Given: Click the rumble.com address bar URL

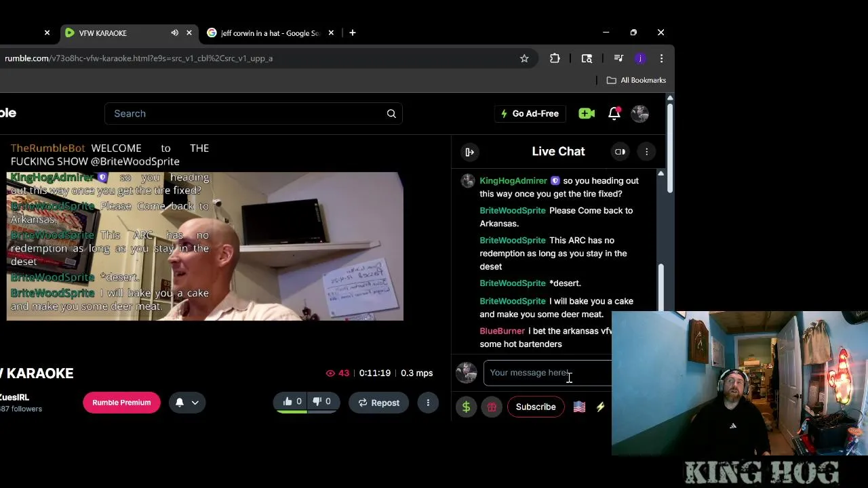Looking at the screenshot, I should [x=138, y=58].
